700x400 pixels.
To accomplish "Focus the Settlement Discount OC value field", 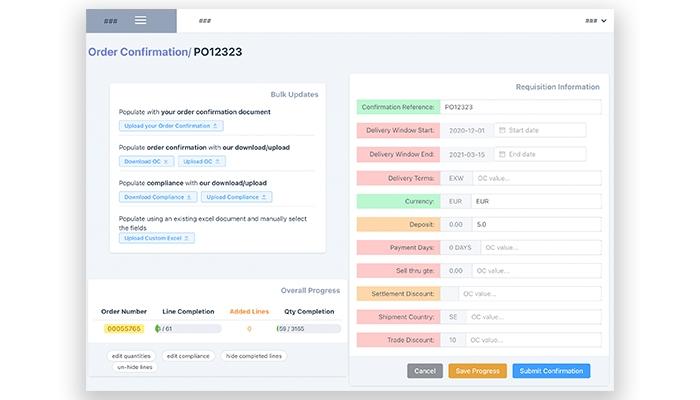I will (530, 294).
